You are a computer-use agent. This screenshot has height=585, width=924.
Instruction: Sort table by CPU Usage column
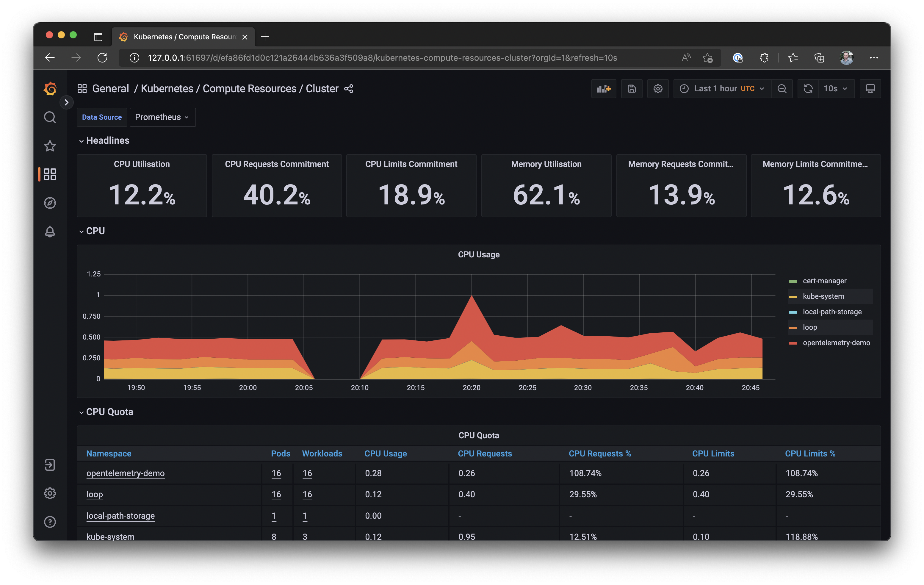click(x=385, y=453)
